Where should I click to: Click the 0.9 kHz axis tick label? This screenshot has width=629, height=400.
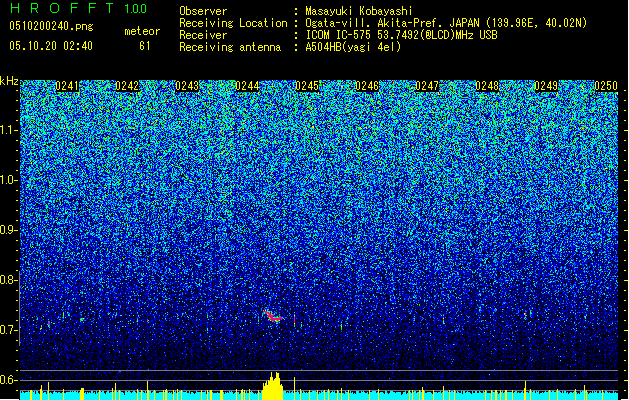[9, 230]
